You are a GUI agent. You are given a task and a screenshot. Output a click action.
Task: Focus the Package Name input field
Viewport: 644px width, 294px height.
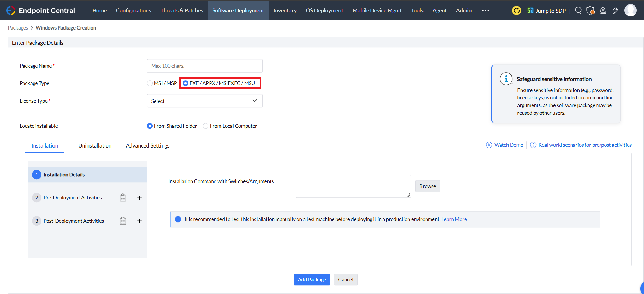tap(205, 66)
